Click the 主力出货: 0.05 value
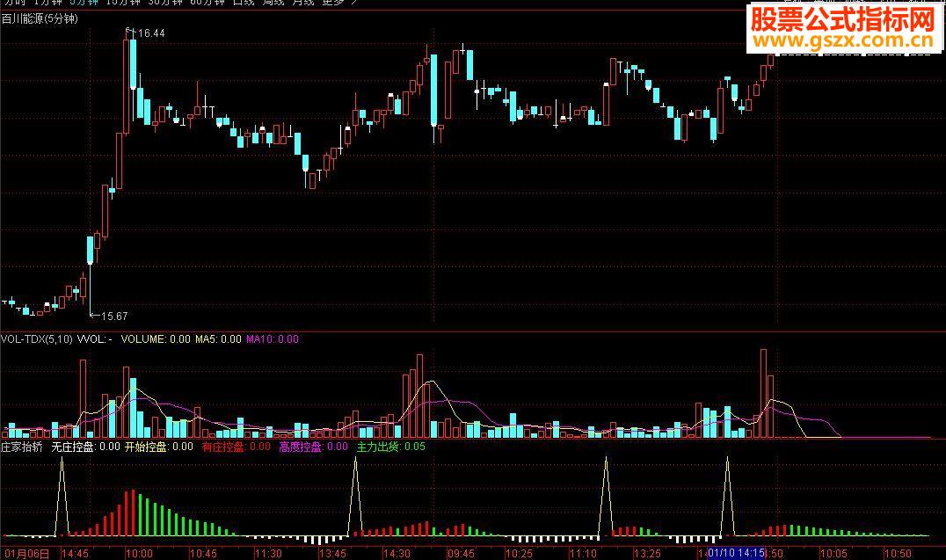946x560 pixels. click(x=390, y=447)
